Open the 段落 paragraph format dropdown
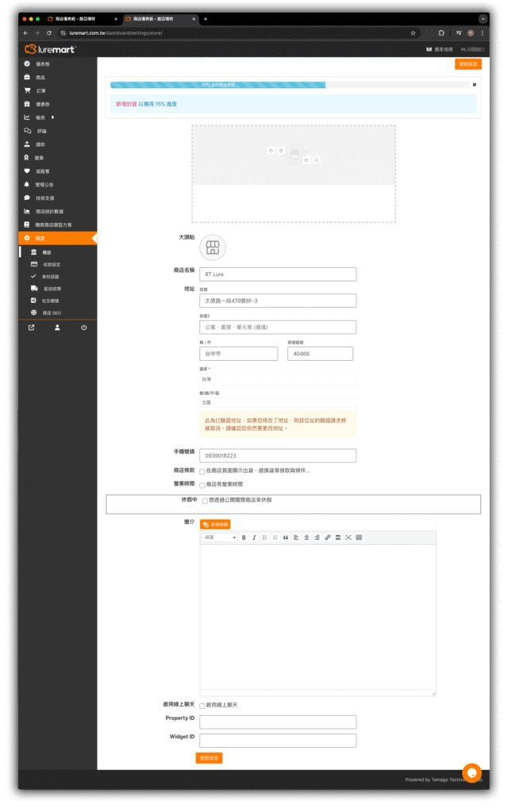 pyautogui.click(x=220, y=538)
